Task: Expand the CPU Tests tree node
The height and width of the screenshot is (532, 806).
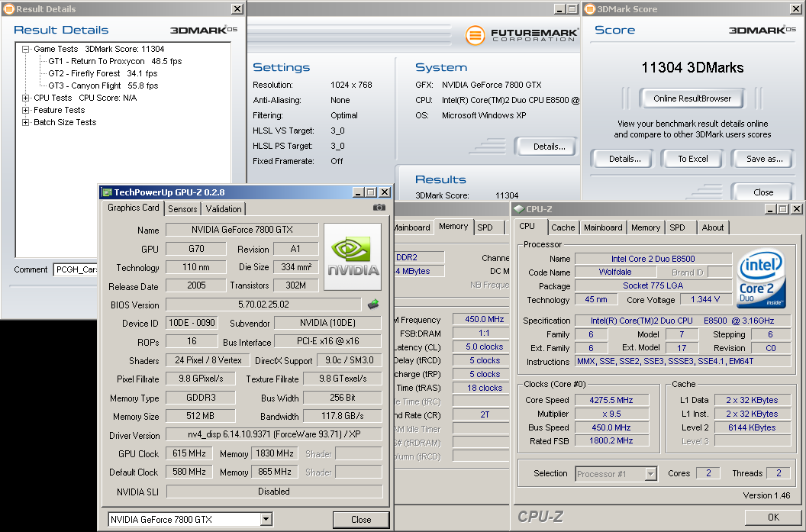Action: pyautogui.click(x=25, y=98)
